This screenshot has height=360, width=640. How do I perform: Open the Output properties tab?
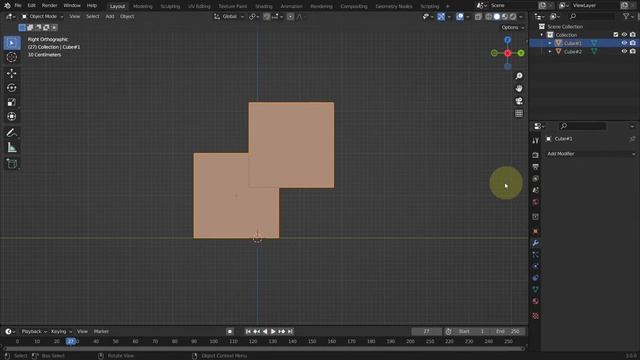[x=536, y=167]
